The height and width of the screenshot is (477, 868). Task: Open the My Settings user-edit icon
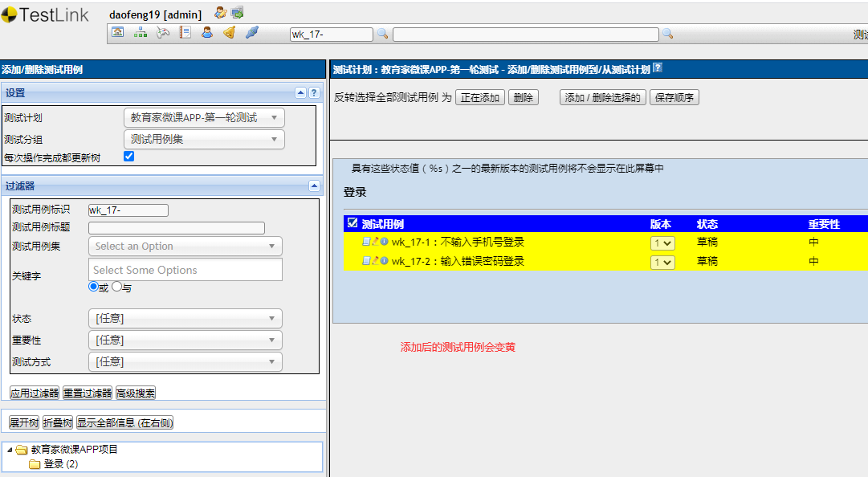click(x=220, y=13)
